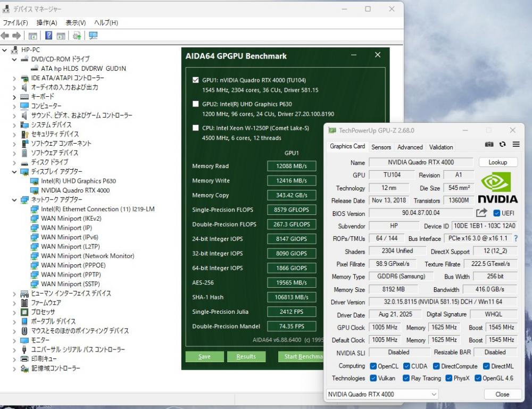This screenshot has width=532, height=409.
Task: Click the Intel(R) UHD Graphics P630 device icon
Action: (x=34, y=181)
